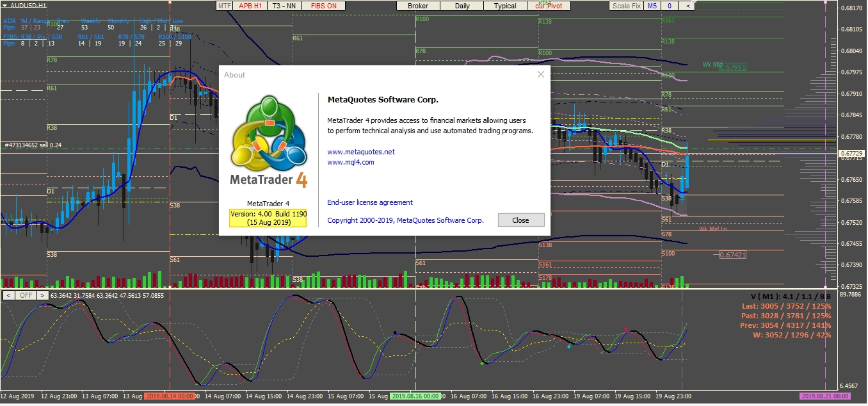The height and width of the screenshot is (406, 868).
Task: Click the indicator values 63.3642 31.7584 readout
Action: (x=107, y=296)
